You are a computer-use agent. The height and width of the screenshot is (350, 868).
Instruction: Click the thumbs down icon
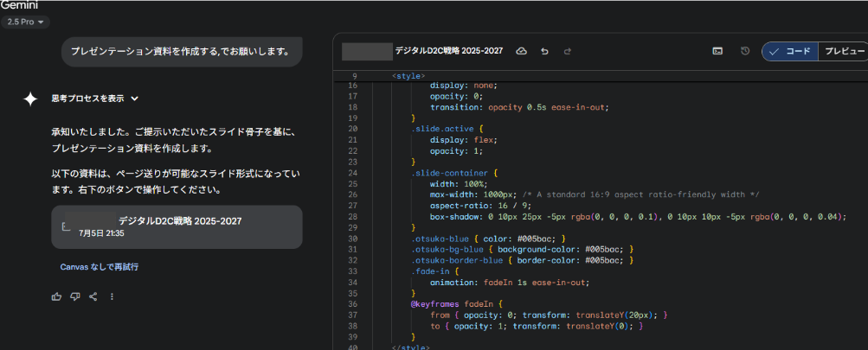75,296
